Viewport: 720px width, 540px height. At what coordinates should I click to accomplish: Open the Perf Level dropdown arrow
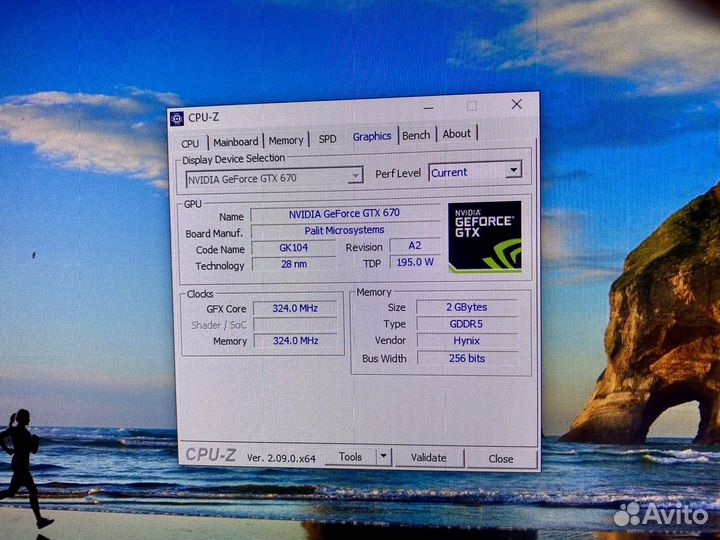tap(514, 170)
